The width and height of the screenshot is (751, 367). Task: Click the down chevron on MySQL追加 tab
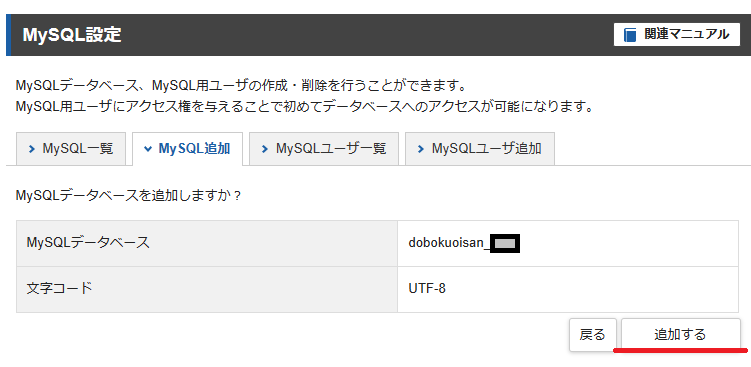coord(148,149)
